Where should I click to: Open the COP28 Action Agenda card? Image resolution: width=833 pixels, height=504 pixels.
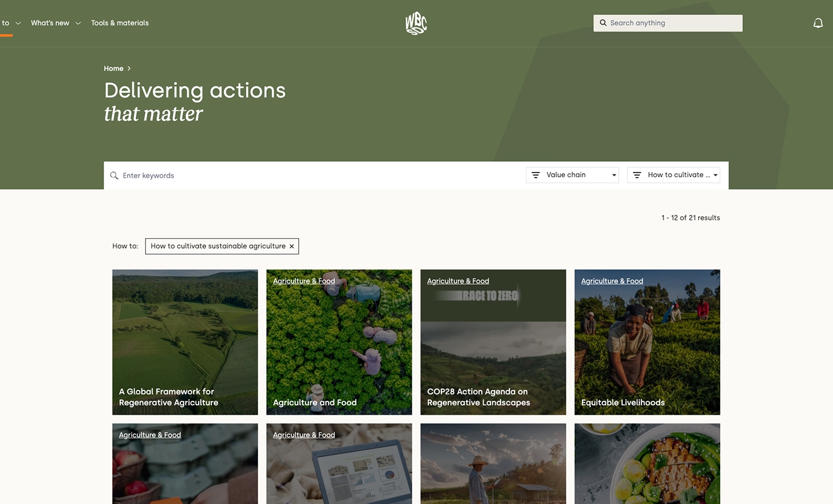coord(493,342)
